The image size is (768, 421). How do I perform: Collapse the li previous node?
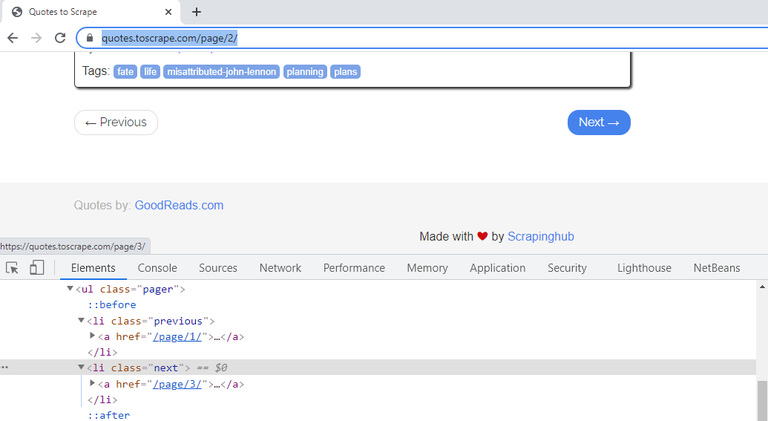tap(82, 321)
